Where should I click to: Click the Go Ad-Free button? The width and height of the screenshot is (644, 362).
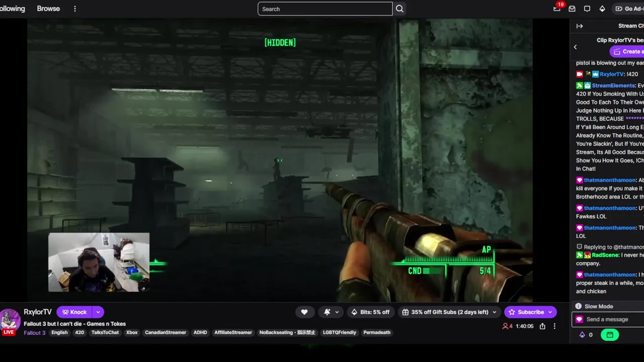(x=629, y=9)
